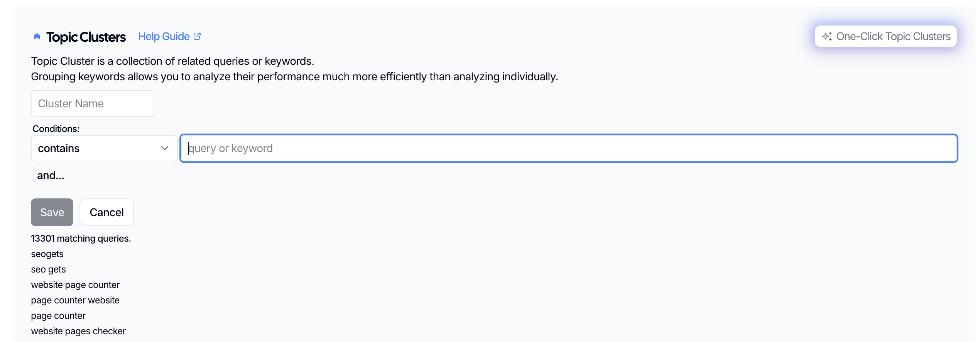Open the Help Guide link
980x342 pixels.
tap(164, 36)
